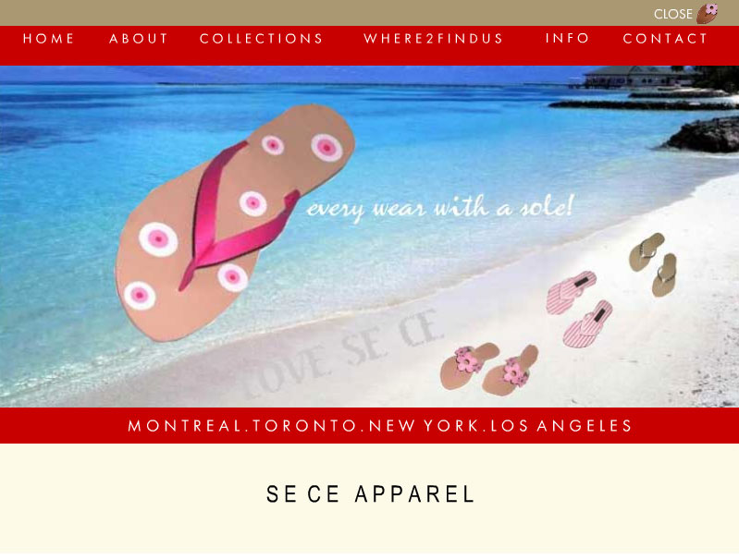Screen dimensions: 739x560
Task: Click the LOVE SE CE sand writing
Action: 342,353
